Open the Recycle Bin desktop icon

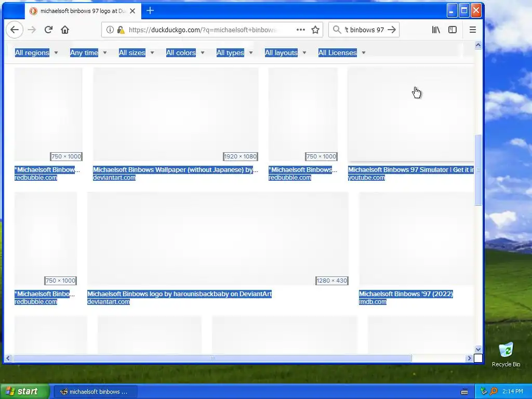[506, 354]
